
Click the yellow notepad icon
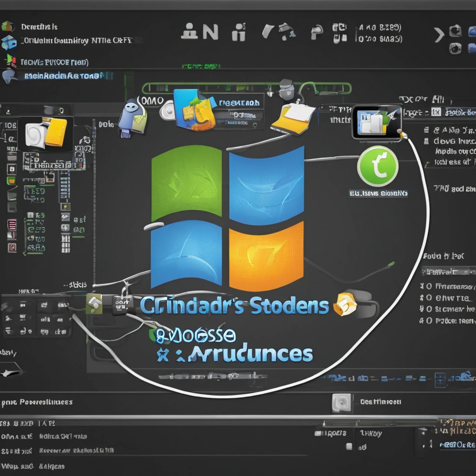[x=293, y=119]
